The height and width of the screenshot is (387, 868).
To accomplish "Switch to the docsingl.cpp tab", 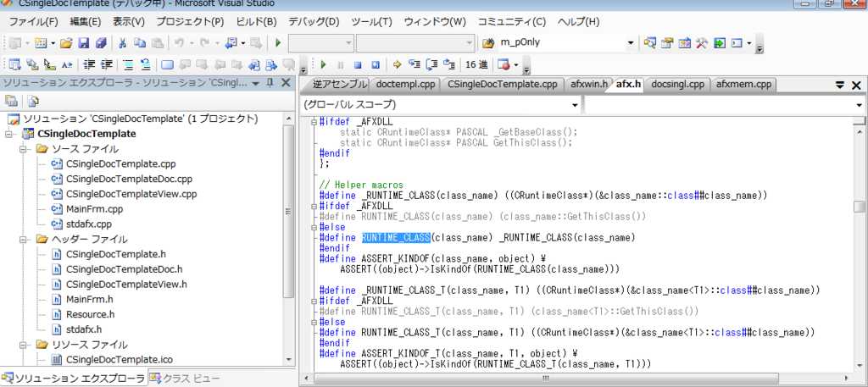I will pos(677,85).
